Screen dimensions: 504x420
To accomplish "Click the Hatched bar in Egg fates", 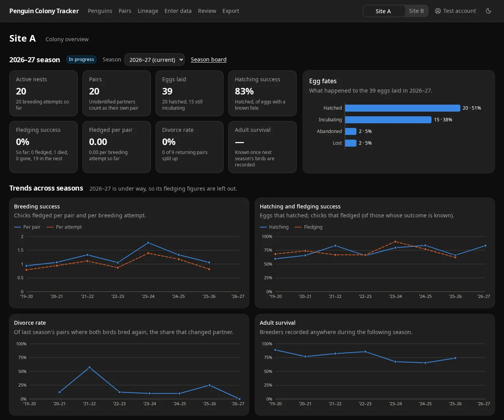I will [x=402, y=108].
